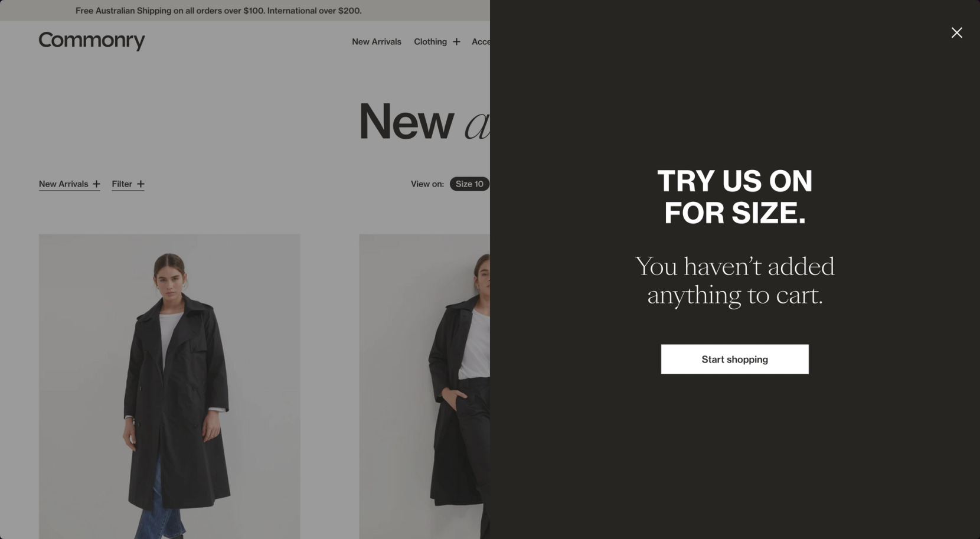The width and height of the screenshot is (980, 539).
Task: Click the plus icon beside Filter
Action: (141, 184)
